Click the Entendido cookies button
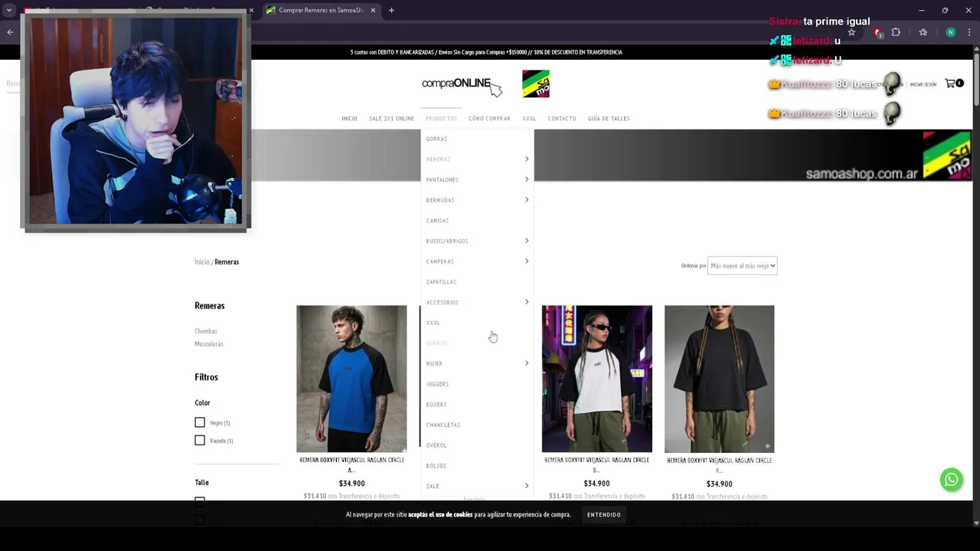 [603, 515]
